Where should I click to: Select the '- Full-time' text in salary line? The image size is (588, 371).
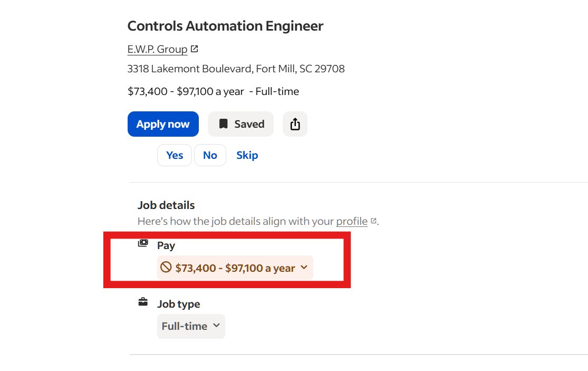click(x=274, y=91)
